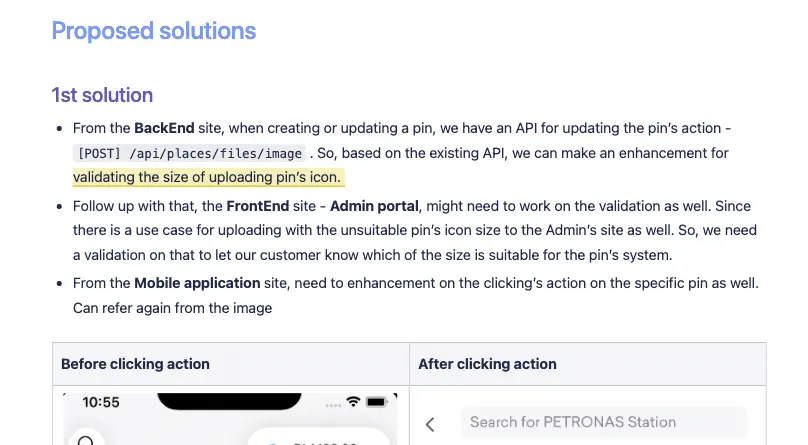Click the battery icon in phone status bar
This screenshot has width=808, height=445.
click(376, 402)
